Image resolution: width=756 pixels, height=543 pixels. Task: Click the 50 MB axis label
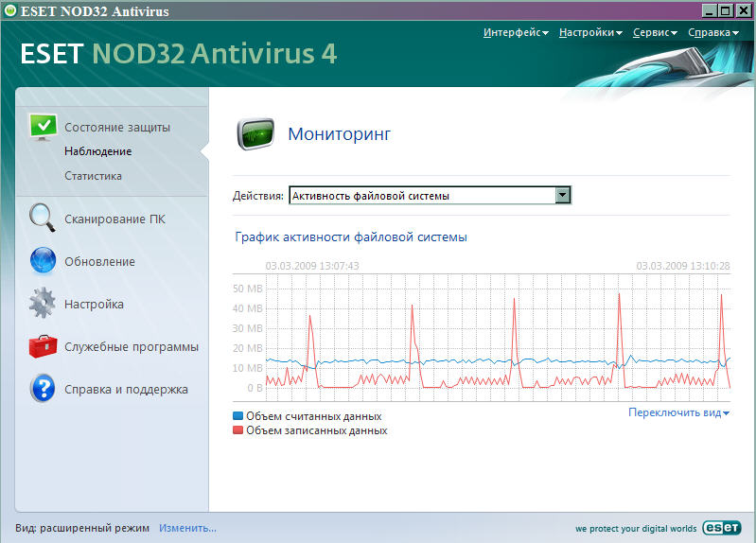(247, 289)
